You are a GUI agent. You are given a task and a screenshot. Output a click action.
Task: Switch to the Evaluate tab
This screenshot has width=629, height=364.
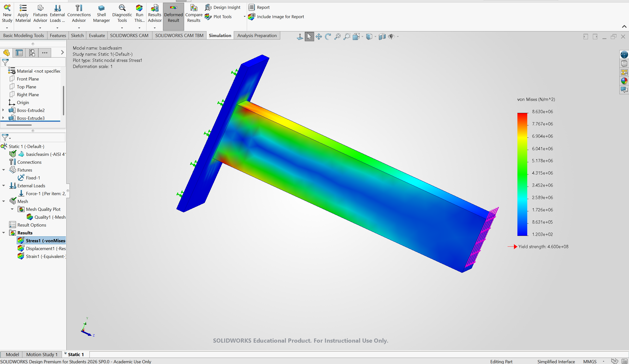(x=97, y=36)
